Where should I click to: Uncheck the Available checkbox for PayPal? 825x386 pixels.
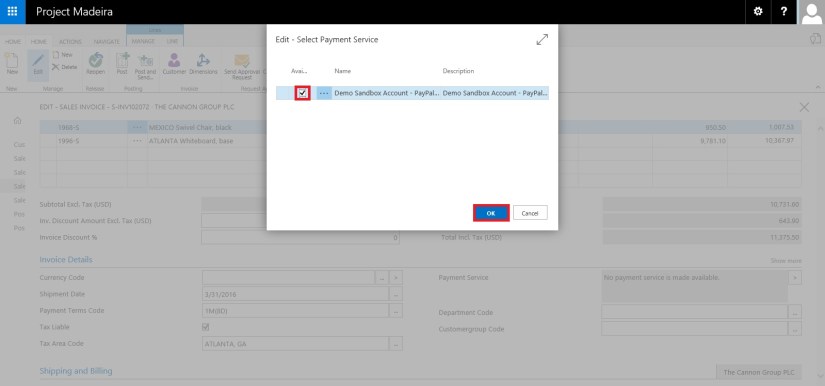click(303, 93)
